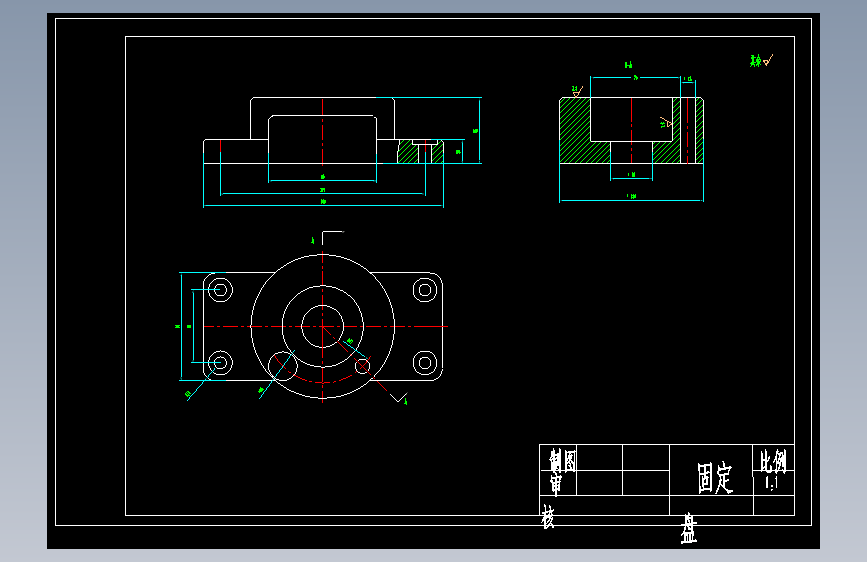Click the small circle on red bolt-circle arc
The height and width of the screenshot is (562, 867).
point(362,366)
